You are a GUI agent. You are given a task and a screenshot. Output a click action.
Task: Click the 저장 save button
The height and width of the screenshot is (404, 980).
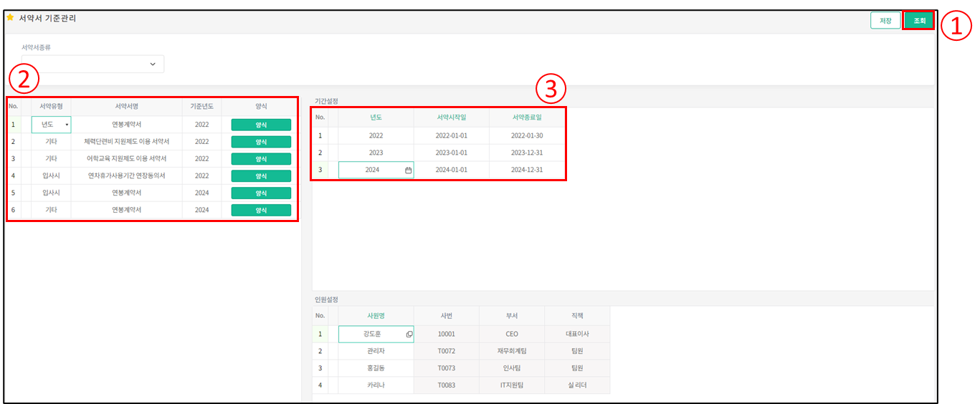[x=885, y=21]
